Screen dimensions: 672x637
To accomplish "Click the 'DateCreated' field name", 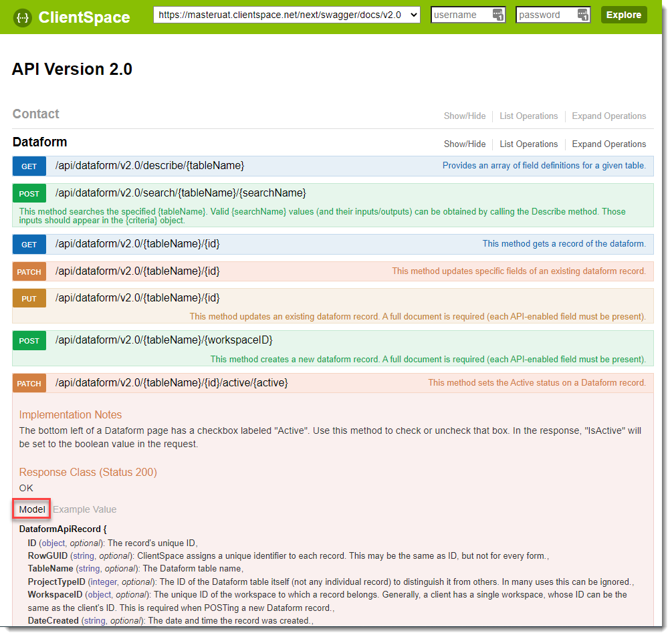I will tap(53, 621).
